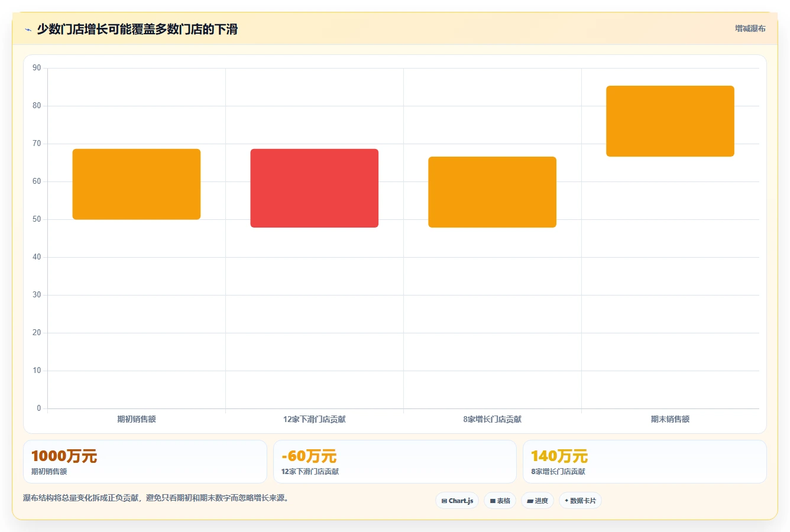Click the 8家增长门店贡献 x-axis label
Image resolution: width=790 pixels, height=532 pixels.
[x=493, y=419]
